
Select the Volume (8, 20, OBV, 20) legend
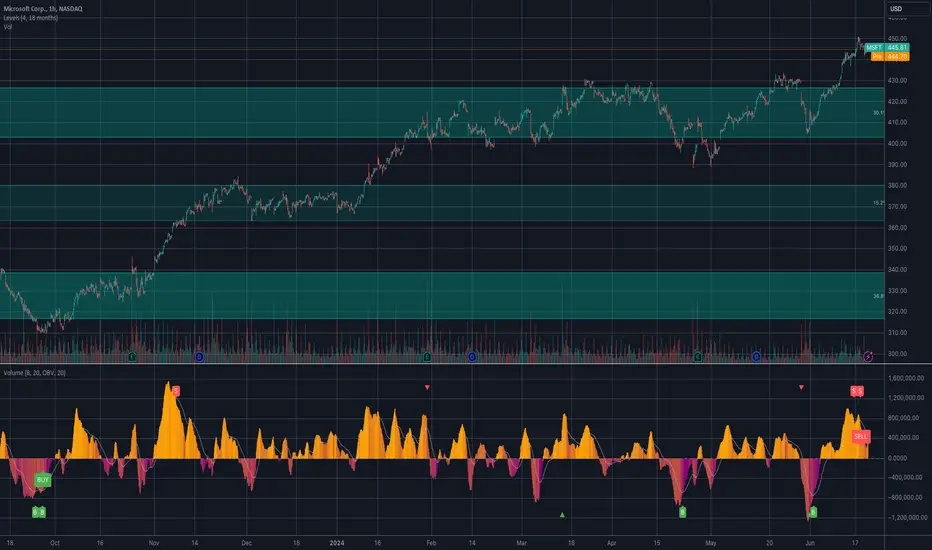pos(34,373)
